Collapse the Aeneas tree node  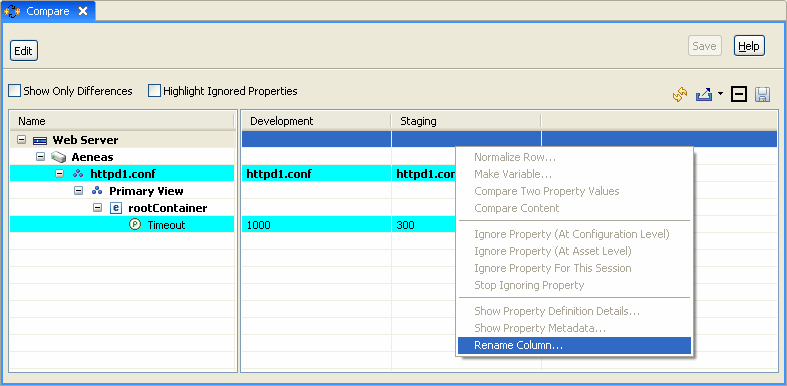[x=41, y=157]
